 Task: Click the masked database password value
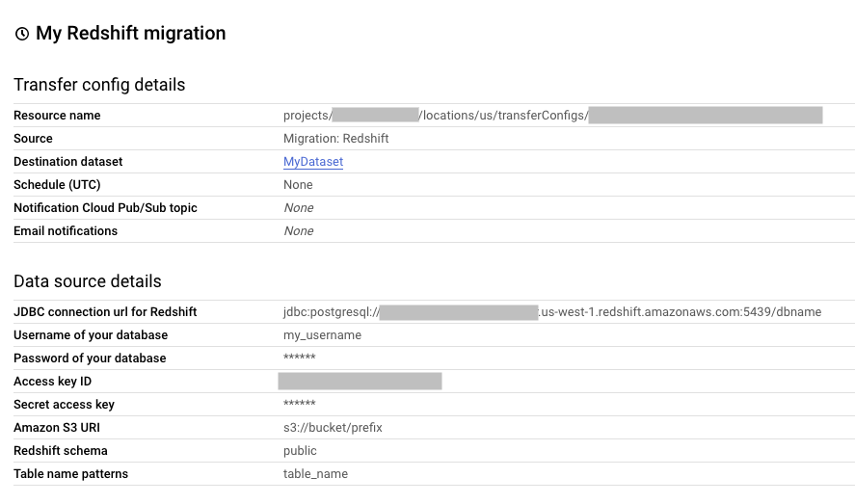pos(300,358)
